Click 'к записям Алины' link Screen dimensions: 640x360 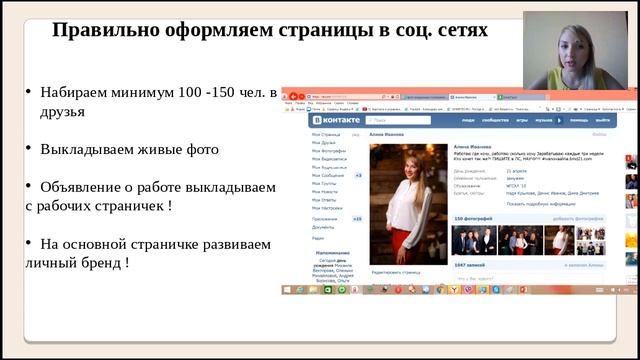pyautogui.click(x=584, y=265)
